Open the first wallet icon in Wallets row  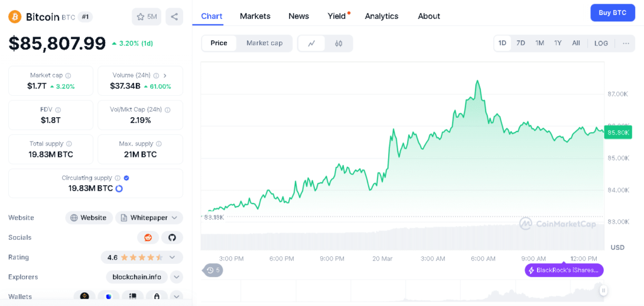coord(85,296)
